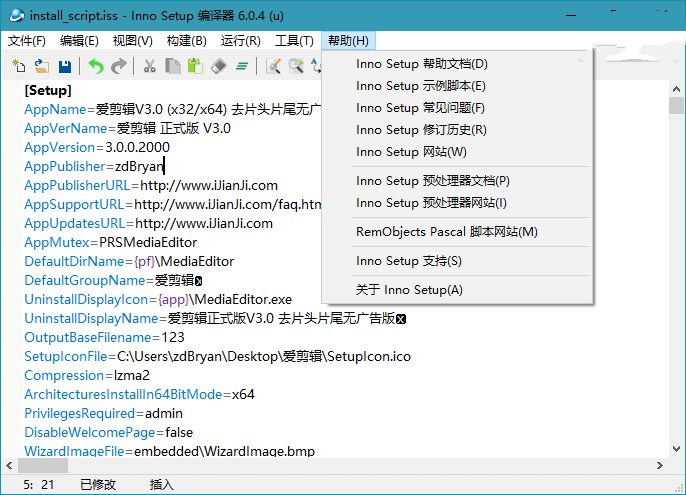This screenshot has width=686, height=495.
Task: Click the vertical scrollbar down arrow
Action: point(677,449)
